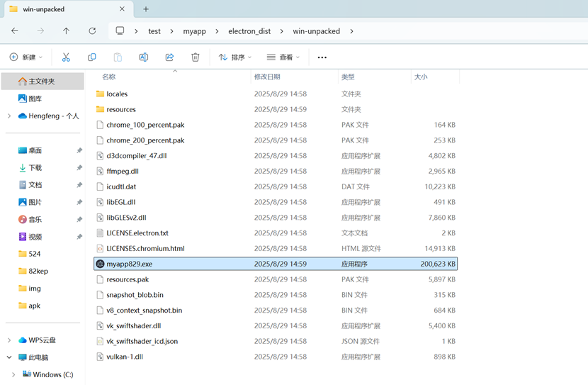Screen dimensions: 588x385
Task: Select d3dcompiler_47.dll file
Action: [276, 156]
